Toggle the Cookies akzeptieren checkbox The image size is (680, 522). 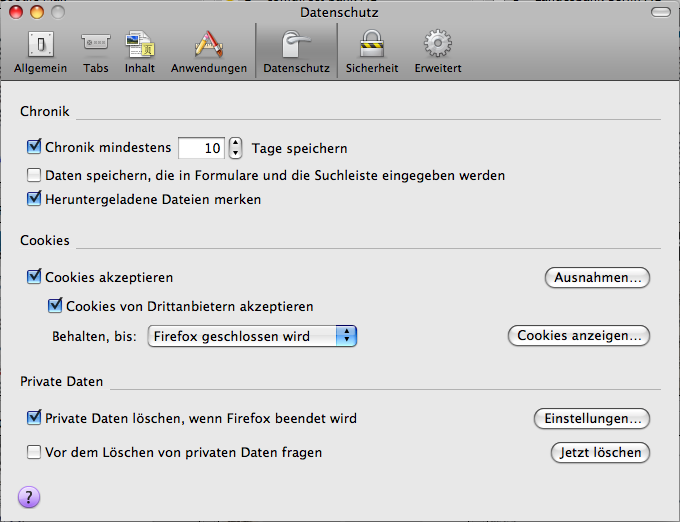(34, 277)
